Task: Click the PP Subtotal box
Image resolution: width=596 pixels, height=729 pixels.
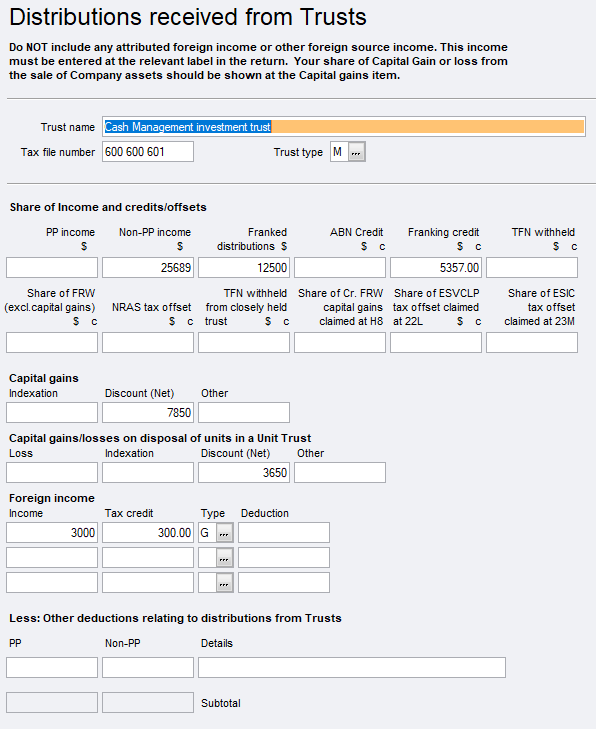Action: pos(52,702)
